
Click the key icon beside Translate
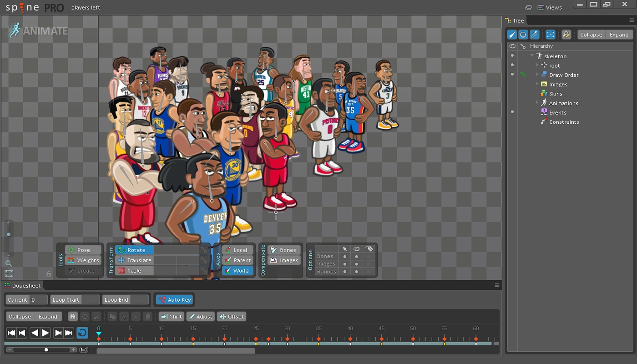click(x=204, y=260)
